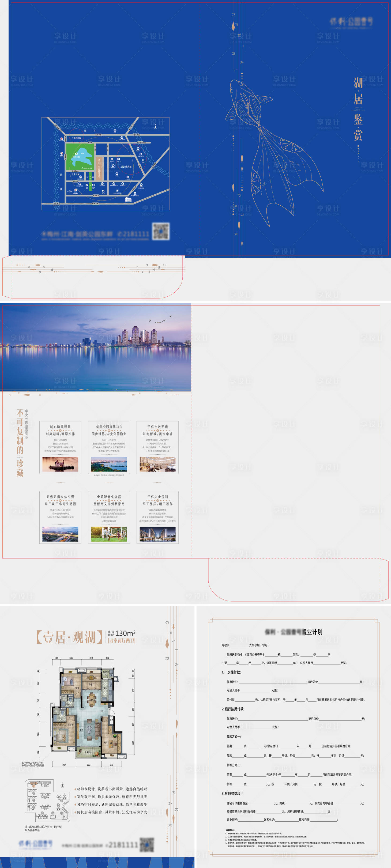Click the card title 全龄智能化奢居

pyautogui.click(x=109, y=497)
